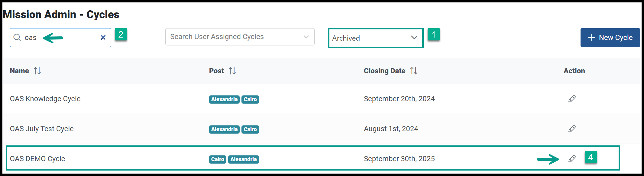
Task: Click the Archived dropdown chevron arrow
Action: point(414,38)
